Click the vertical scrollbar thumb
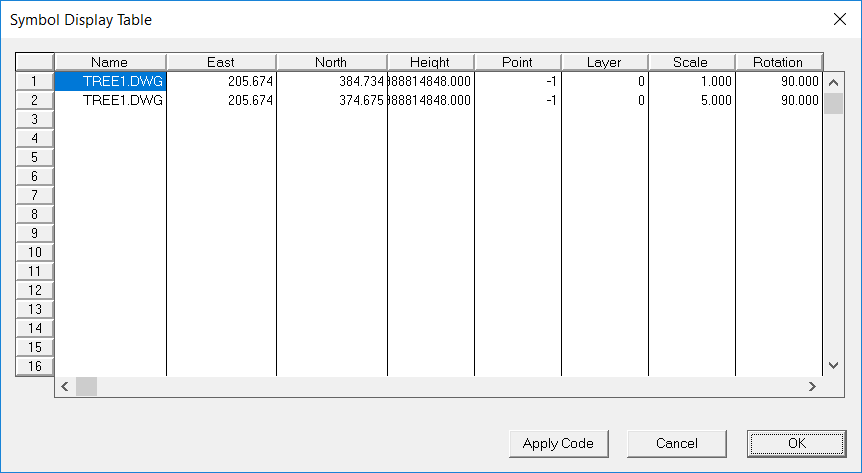This screenshot has width=862, height=473. tap(832, 104)
